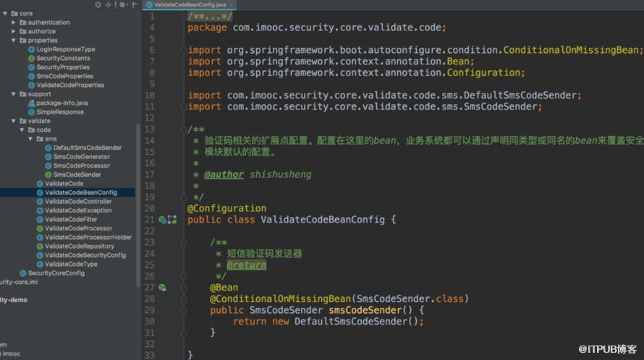This screenshot has width=644, height=360.
Task: Click the interface icon beside SecurityConstants
Action: click(x=31, y=59)
